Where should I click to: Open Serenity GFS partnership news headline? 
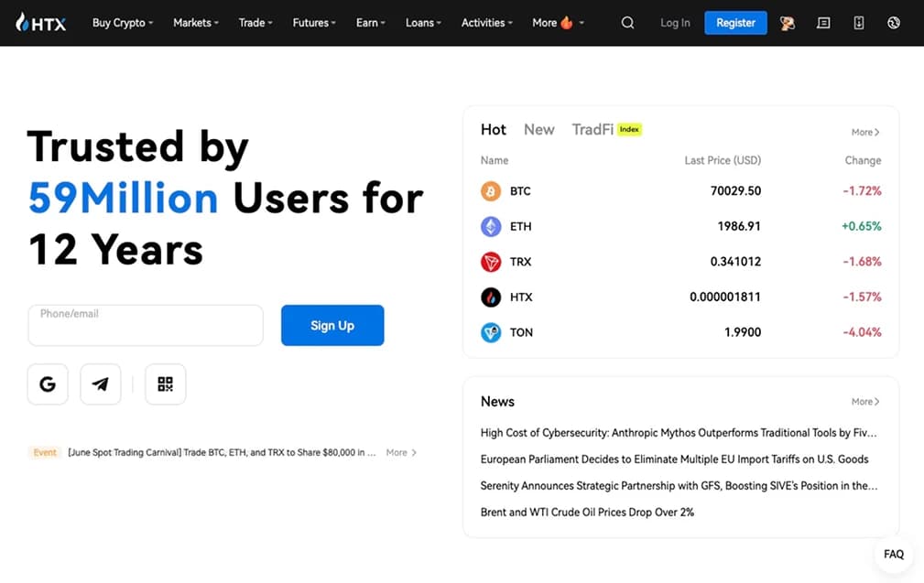click(x=679, y=486)
